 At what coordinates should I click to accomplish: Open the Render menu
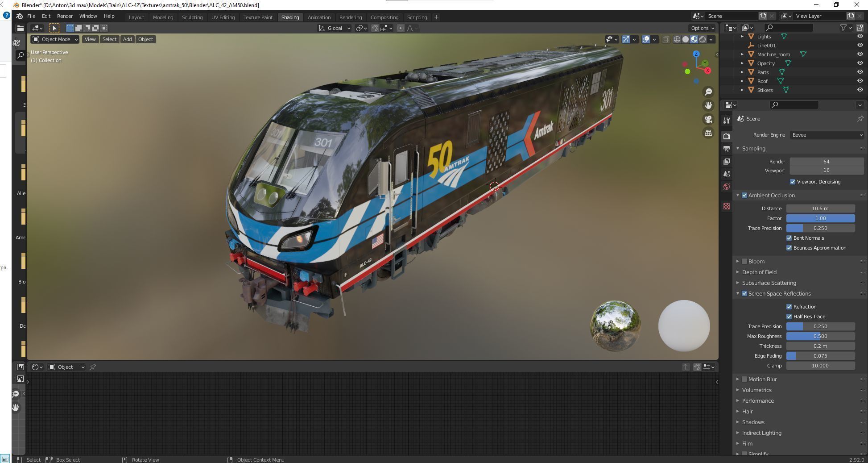[65, 16]
